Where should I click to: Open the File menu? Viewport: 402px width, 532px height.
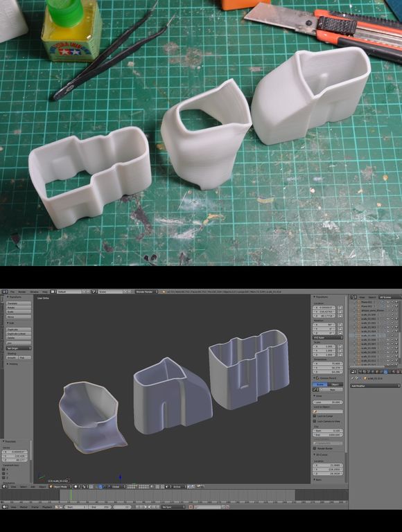click(x=12, y=292)
